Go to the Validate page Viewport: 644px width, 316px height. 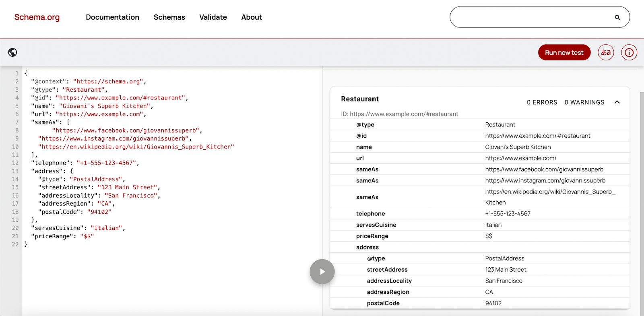(x=213, y=17)
